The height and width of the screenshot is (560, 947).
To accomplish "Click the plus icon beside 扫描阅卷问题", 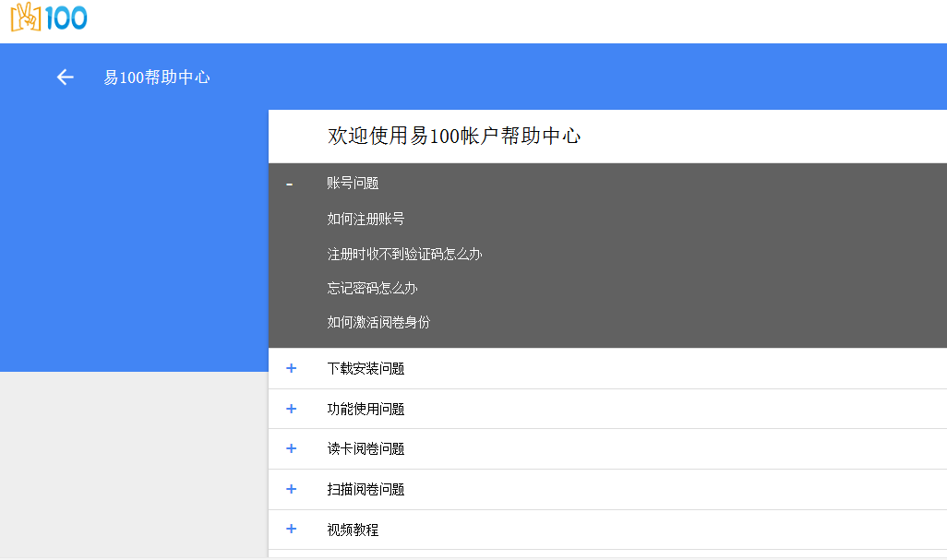I will tap(292, 489).
